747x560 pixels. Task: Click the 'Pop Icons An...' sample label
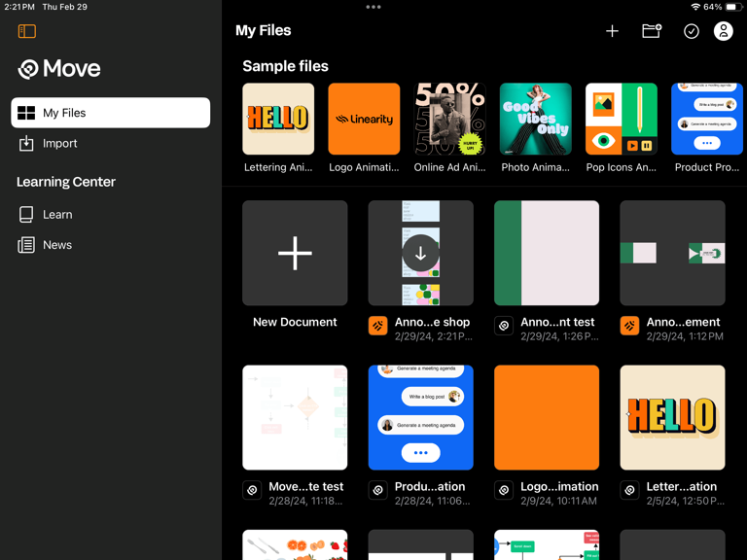[x=622, y=167]
